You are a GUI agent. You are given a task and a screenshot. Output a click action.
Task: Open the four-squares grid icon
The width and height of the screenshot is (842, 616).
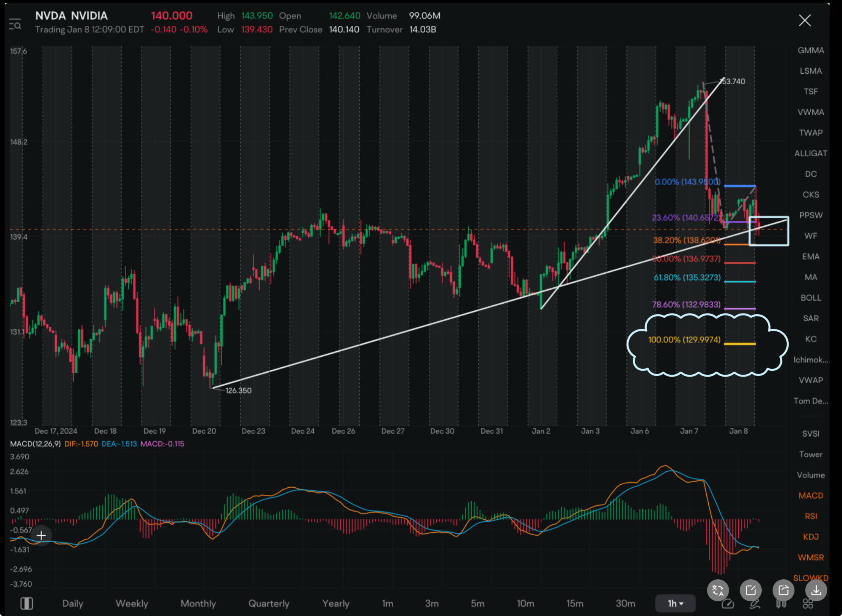pos(808,604)
